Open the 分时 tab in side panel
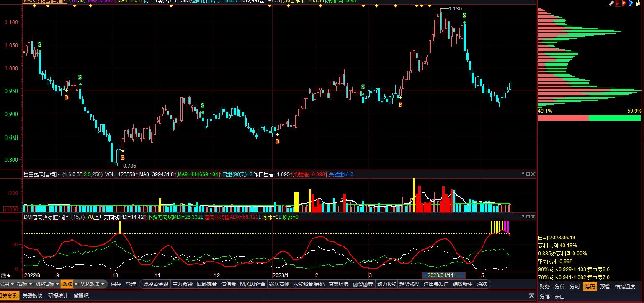The height and width of the screenshot is (303, 644). coord(574,287)
